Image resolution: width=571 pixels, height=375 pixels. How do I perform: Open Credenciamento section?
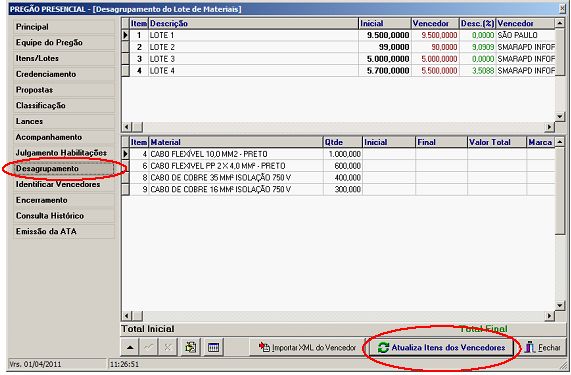click(64, 74)
